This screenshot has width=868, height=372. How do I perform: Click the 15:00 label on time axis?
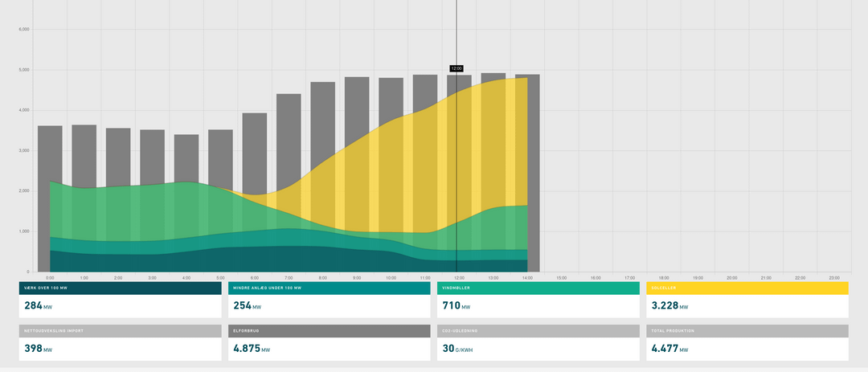click(x=561, y=278)
